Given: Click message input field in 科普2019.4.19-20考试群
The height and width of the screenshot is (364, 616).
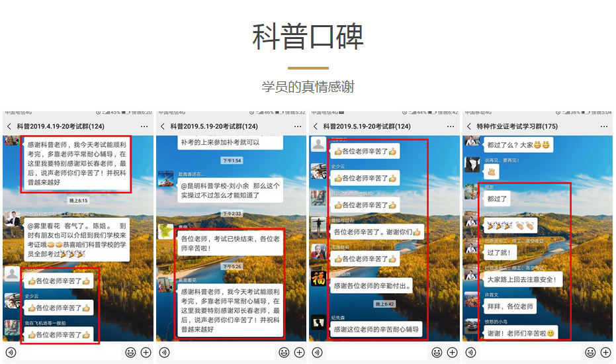Looking at the screenshot, I should click(x=71, y=353).
